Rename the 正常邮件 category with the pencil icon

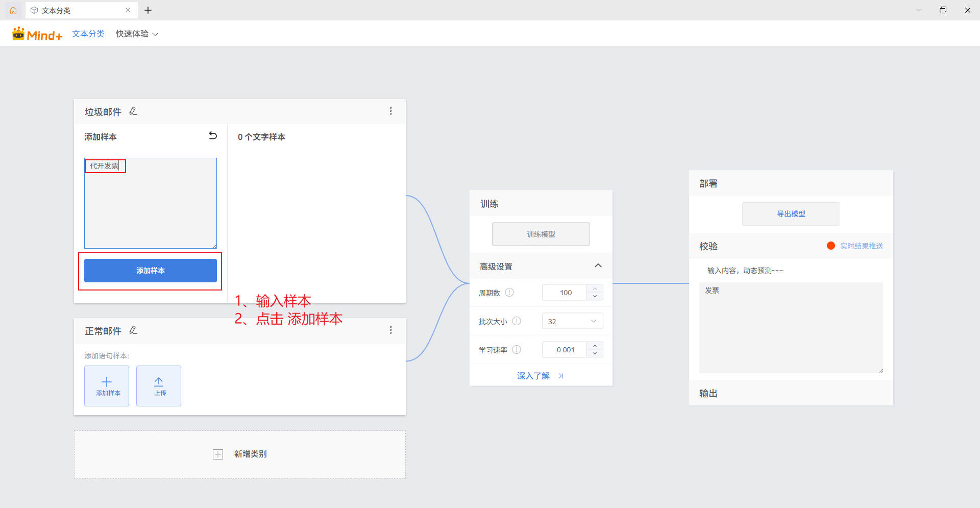133,330
